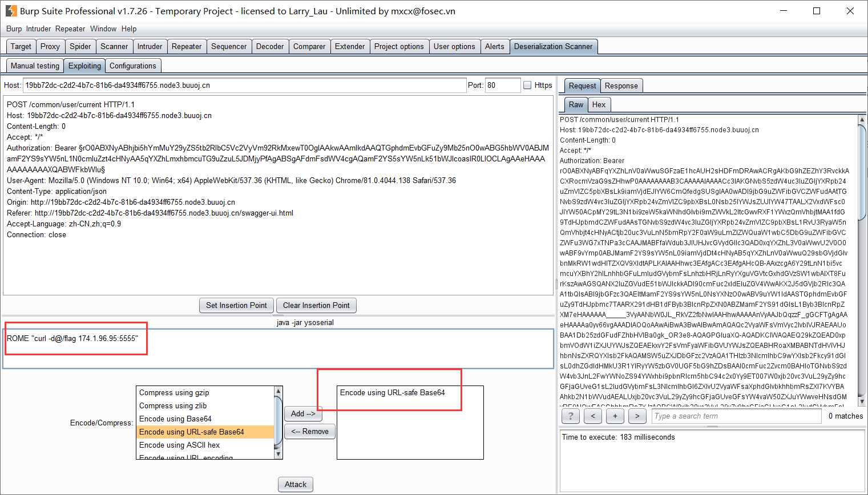This screenshot has width=868, height=495.
Task: Go to next search match
Action: click(637, 416)
